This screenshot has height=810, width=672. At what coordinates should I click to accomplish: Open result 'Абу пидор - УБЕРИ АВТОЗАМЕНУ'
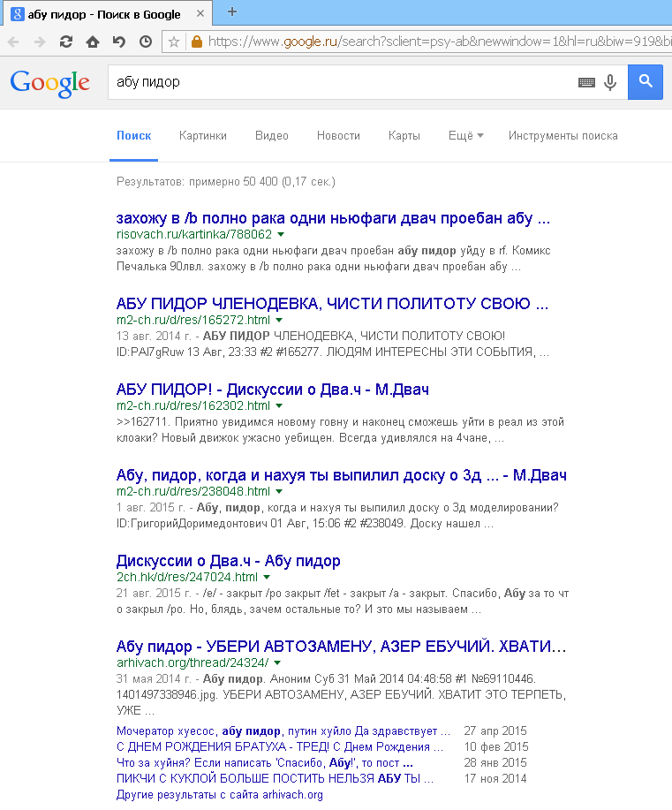[342, 647]
